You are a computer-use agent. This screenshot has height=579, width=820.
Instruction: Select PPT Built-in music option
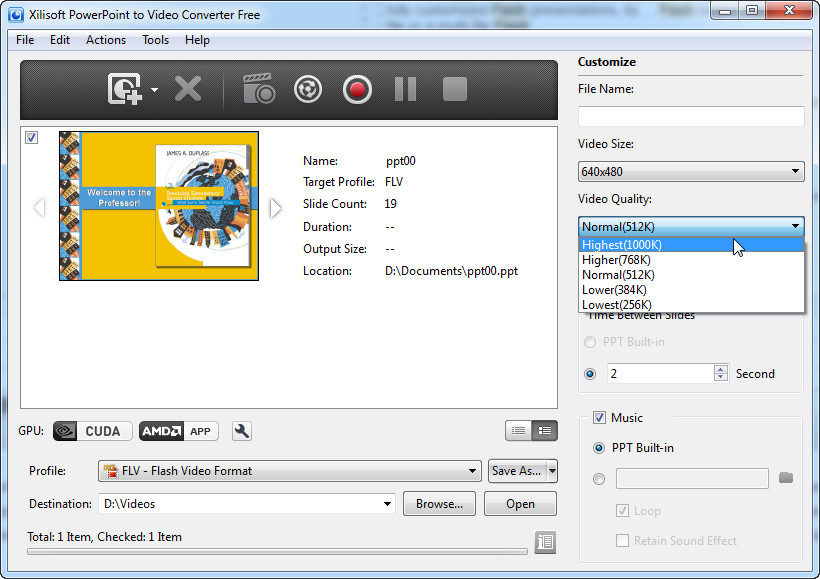click(x=599, y=448)
